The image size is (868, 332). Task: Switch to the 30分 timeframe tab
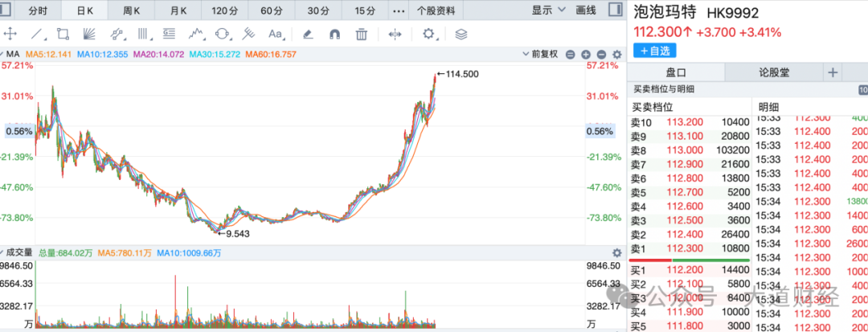(x=317, y=10)
